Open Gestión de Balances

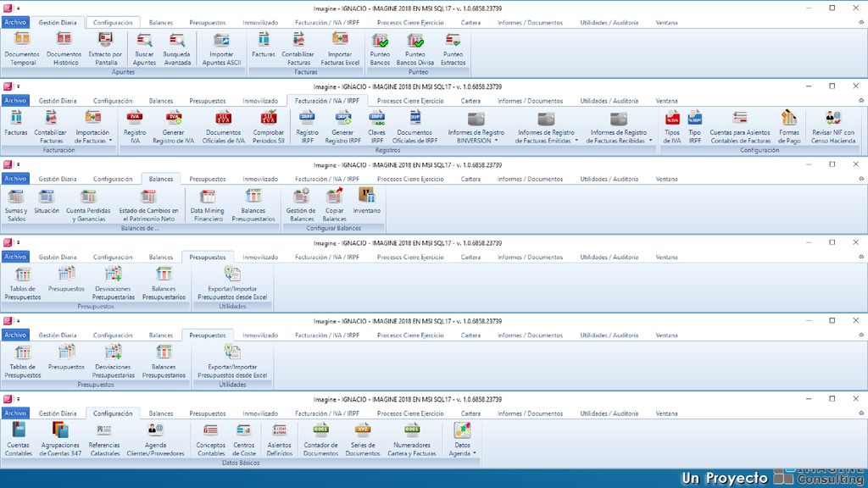pyautogui.click(x=301, y=205)
